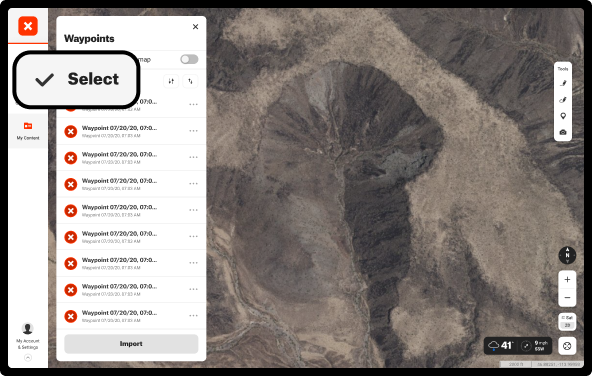592x376 pixels.
Task: Switch the 2D/3D map view toggle
Action: click(567, 321)
